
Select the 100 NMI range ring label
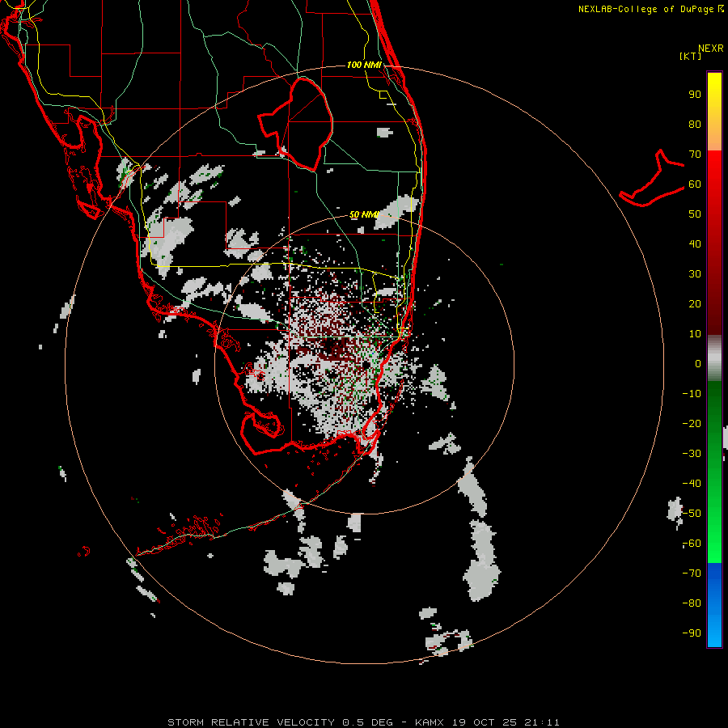(365, 65)
